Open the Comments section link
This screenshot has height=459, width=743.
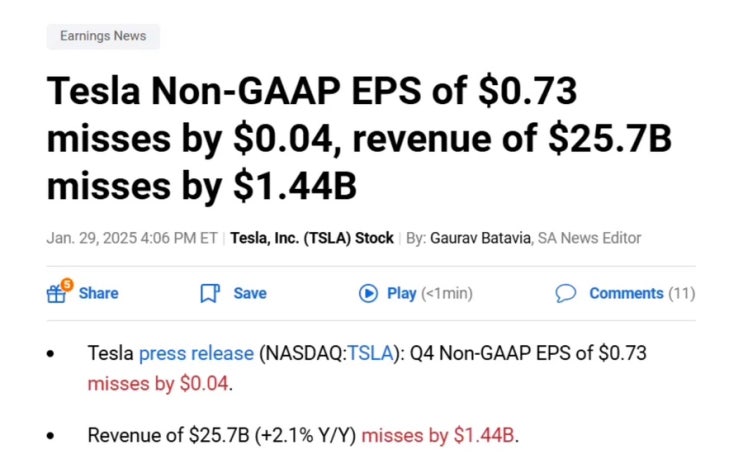tap(626, 293)
